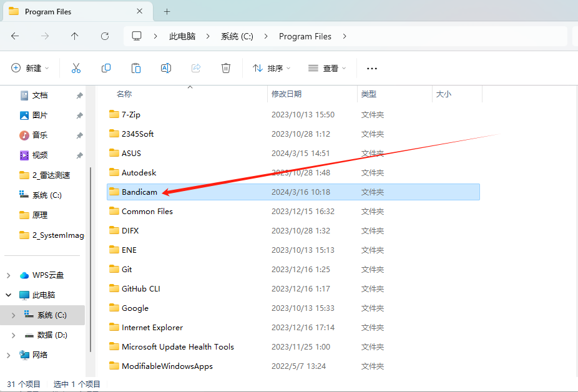The image size is (578, 392).
Task: Click the Back navigation arrow
Action: tap(15, 36)
